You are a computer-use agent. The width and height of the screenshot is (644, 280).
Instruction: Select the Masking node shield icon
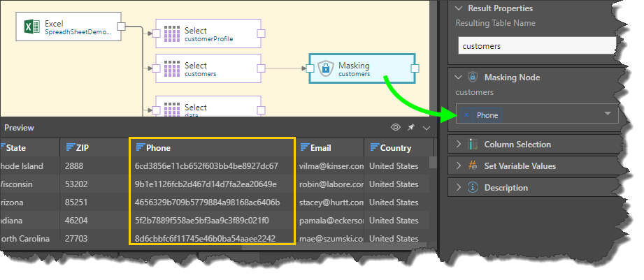point(325,68)
